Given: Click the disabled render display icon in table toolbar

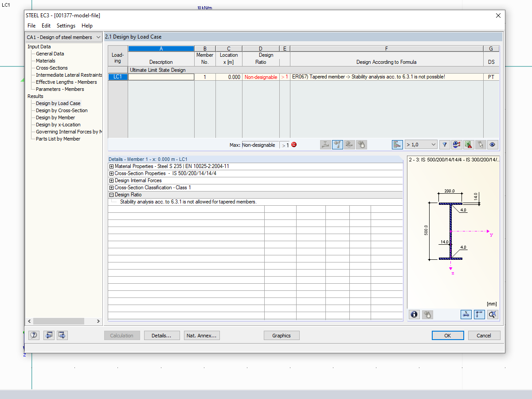Looking at the screenshot, I should pos(362,145).
